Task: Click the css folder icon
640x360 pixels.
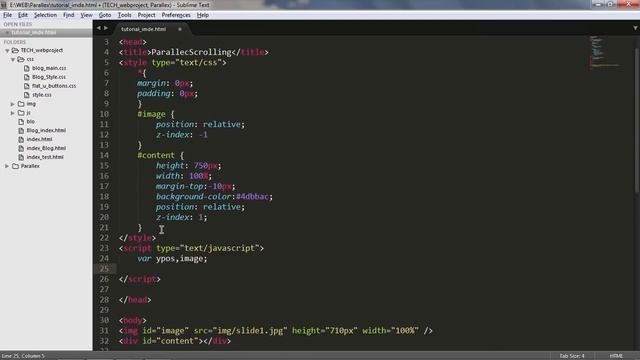Action: [x=21, y=59]
